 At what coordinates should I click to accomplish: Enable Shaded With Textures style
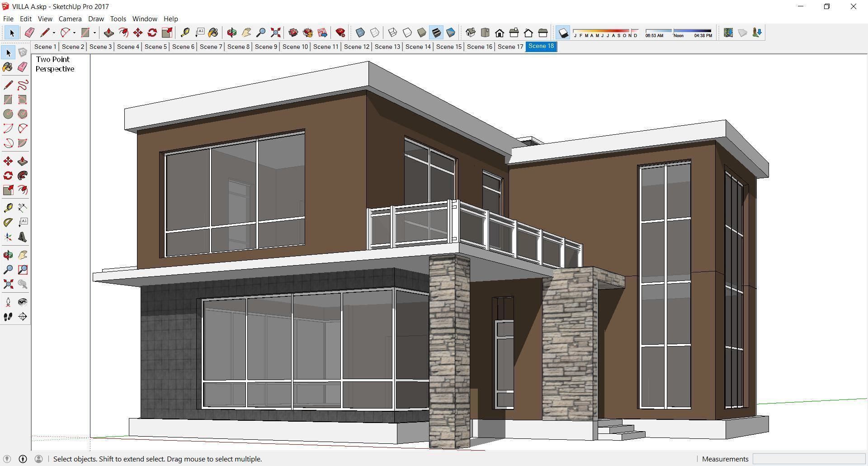[436, 33]
